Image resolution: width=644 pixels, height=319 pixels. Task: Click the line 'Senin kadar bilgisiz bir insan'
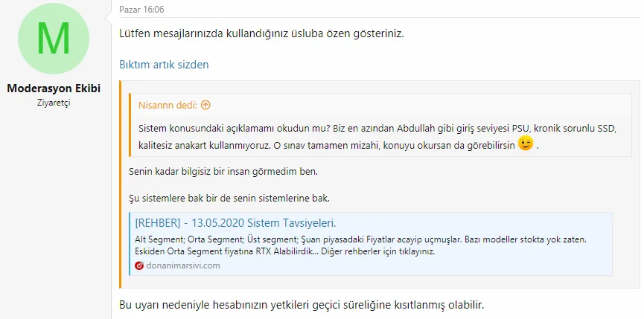tap(224, 173)
